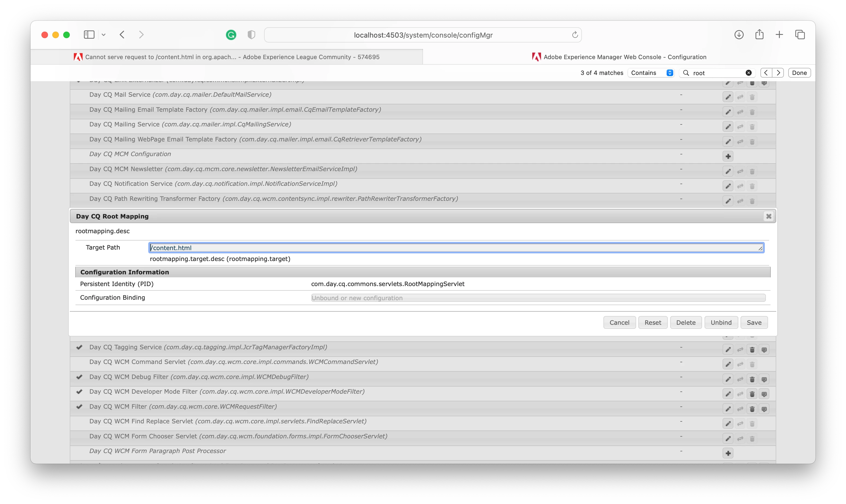The height and width of the screenshot is (504, 846).
Task: Save the Root Mapping configuration
Action: 754,322
